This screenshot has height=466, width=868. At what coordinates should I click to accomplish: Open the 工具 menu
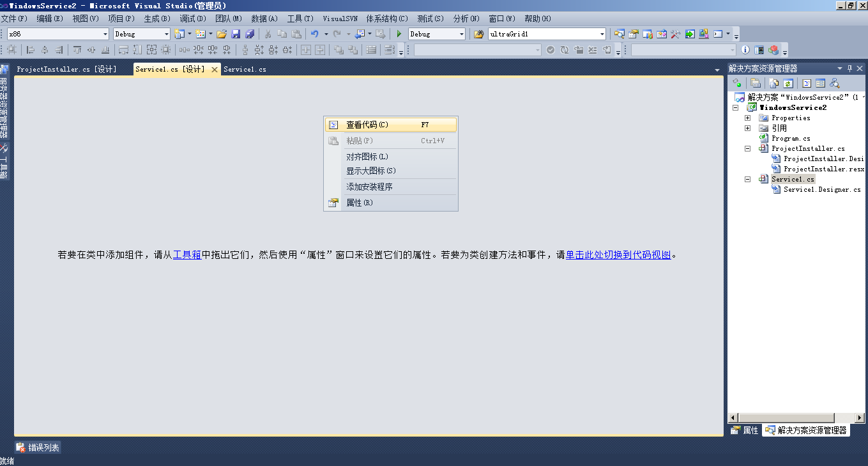click(x=300, y=19)
